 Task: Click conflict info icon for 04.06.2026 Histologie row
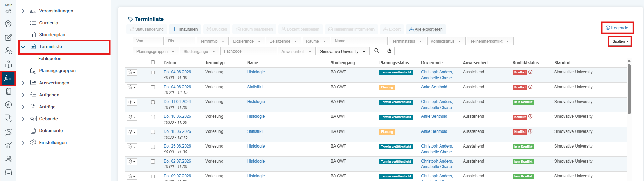(x=530, y=72)
